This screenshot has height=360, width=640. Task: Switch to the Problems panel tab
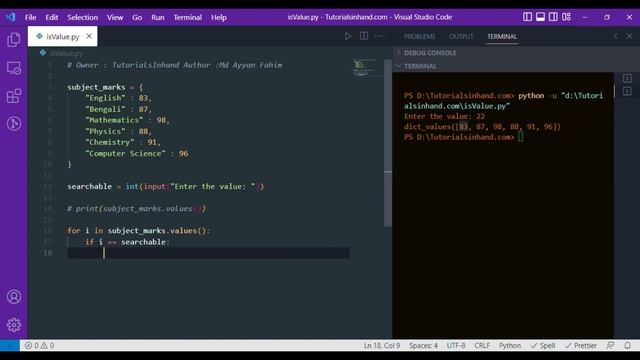pos(420,36)
